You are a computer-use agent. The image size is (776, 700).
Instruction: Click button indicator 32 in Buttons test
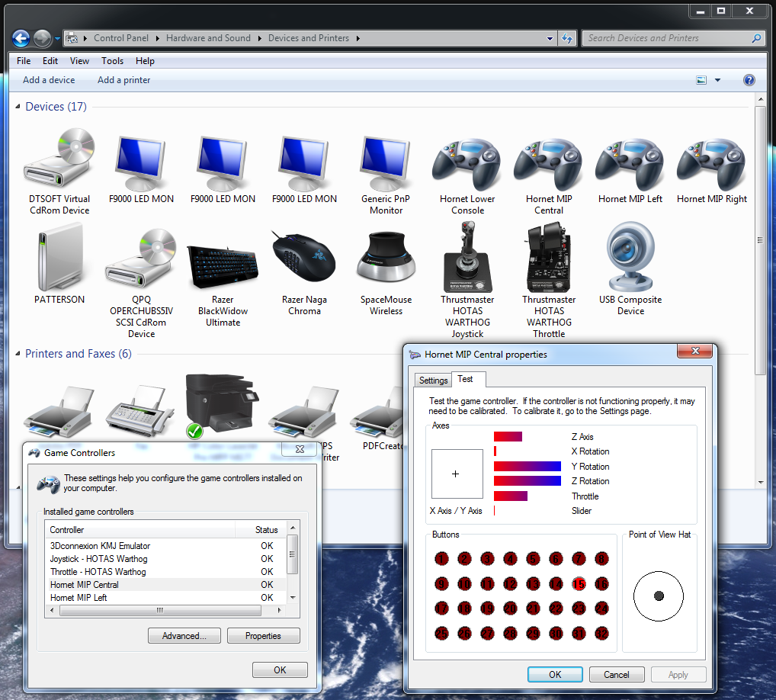(601, 633)
